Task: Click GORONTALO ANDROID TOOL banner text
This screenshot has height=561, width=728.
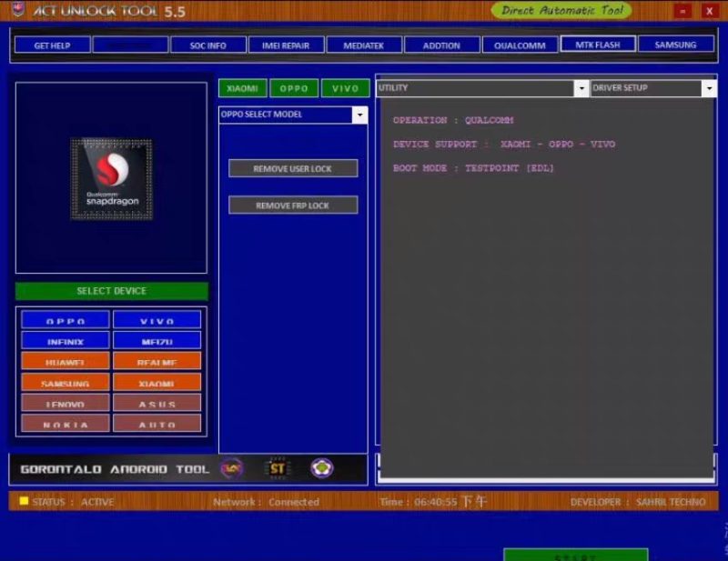Action: 115,469
